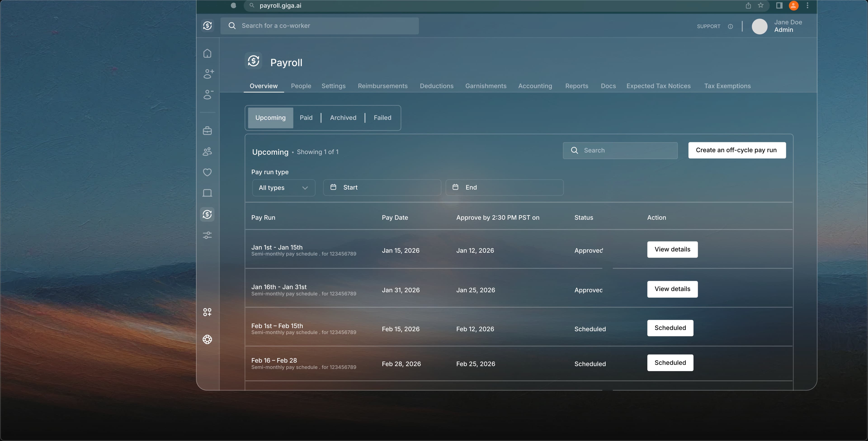Click Create an off-cycle pay run
Screen dimensions: 868x441
tap(737, 150)
